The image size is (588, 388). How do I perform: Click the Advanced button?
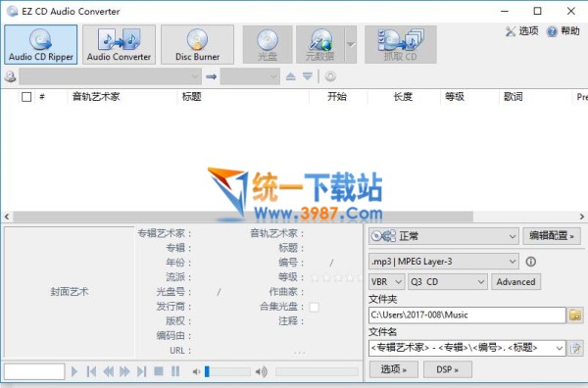(515, 282)
